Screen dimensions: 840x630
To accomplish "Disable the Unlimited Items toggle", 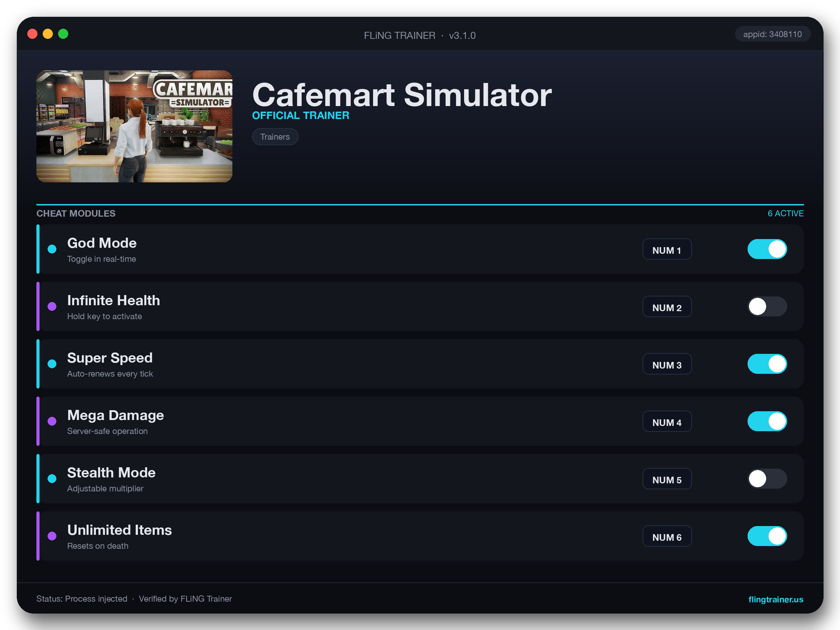I will (767, 536).
